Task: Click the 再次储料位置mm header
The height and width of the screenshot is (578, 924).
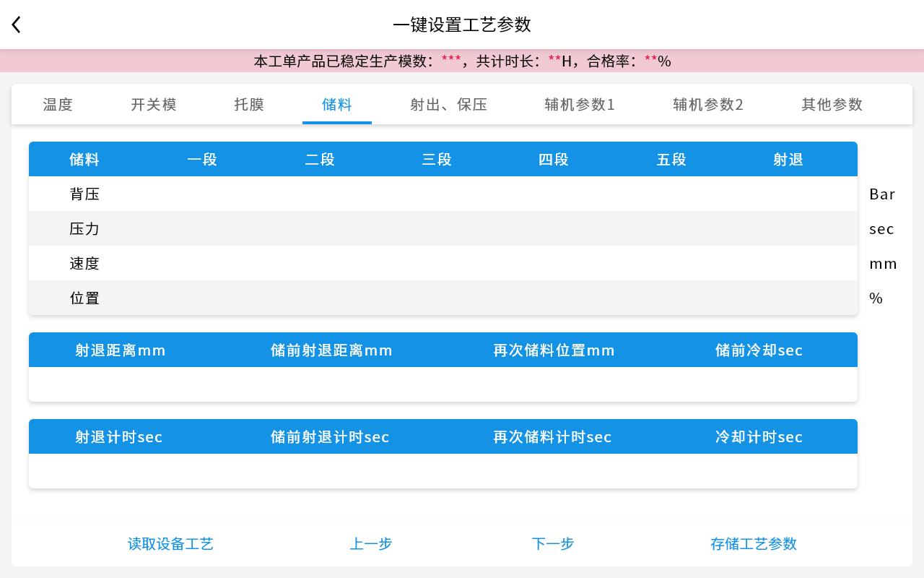Action: (554, 350)
